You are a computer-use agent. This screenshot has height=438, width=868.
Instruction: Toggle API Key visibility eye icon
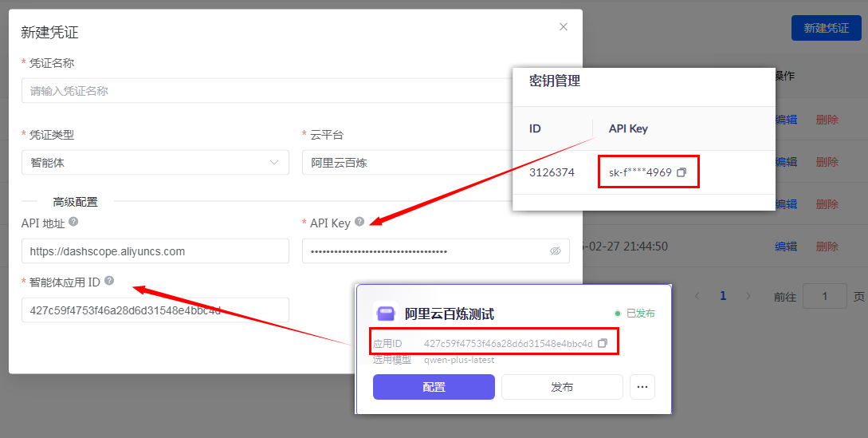556,251
